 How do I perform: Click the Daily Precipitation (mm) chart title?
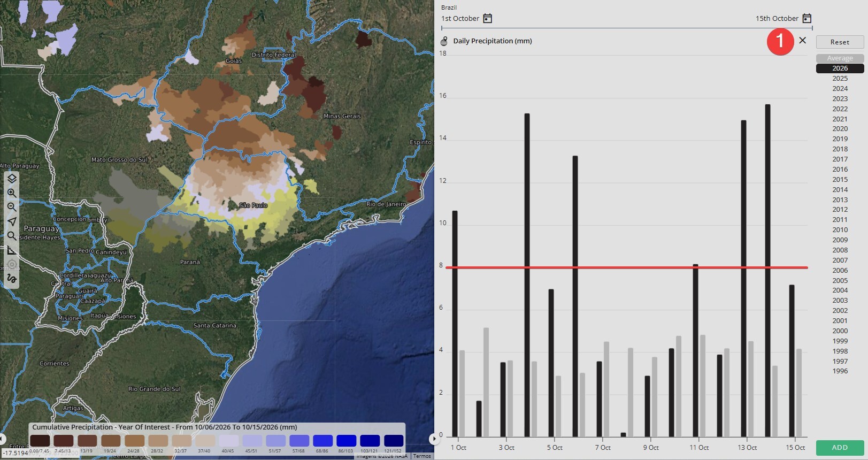point(493,41)
